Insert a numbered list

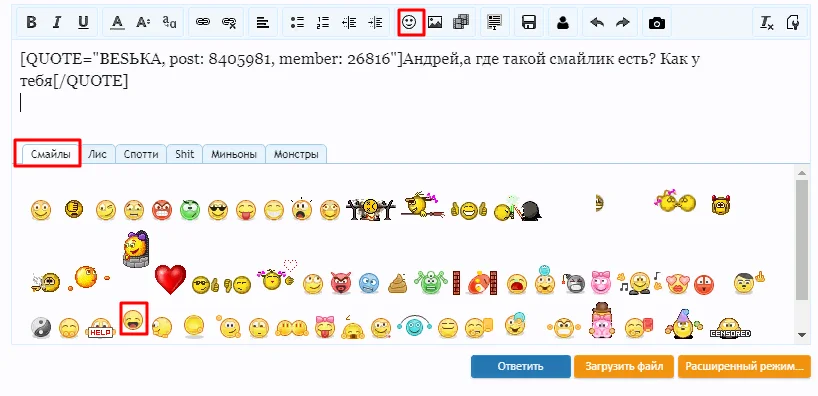tap(323, 22)
